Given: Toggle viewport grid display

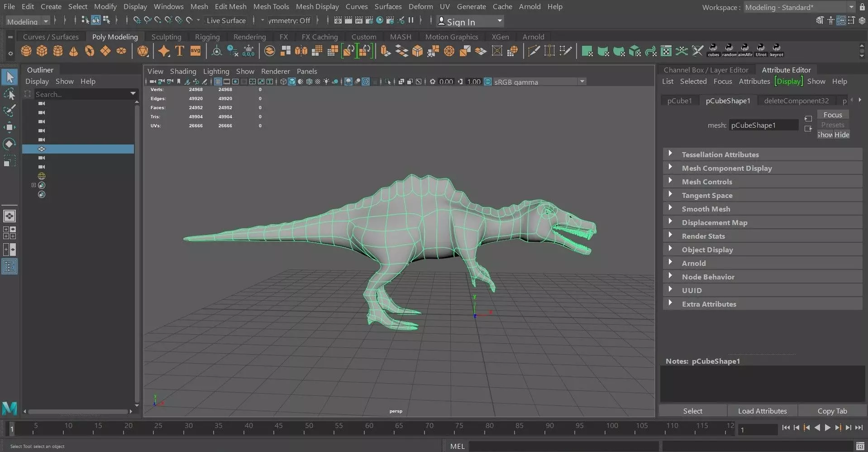Looking at the screenshot, I should click(x=218, y=82).
